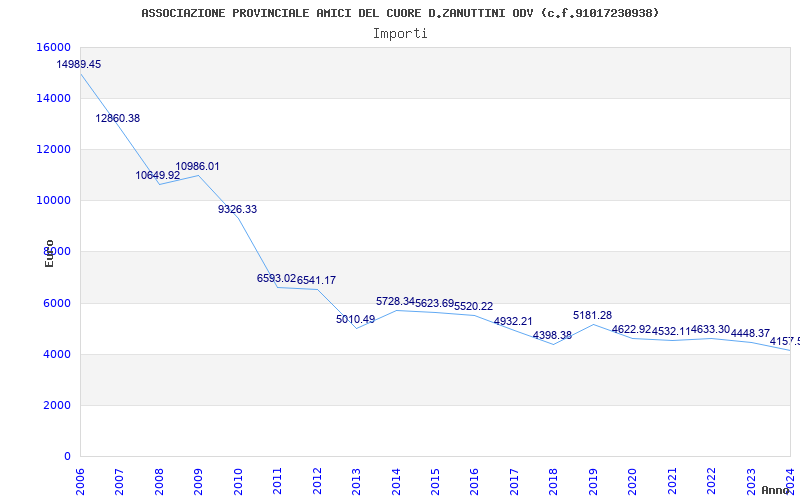This screenshot has width=800, height=500.
Task: Click the data label 5181.28
Action: [592, 315]
